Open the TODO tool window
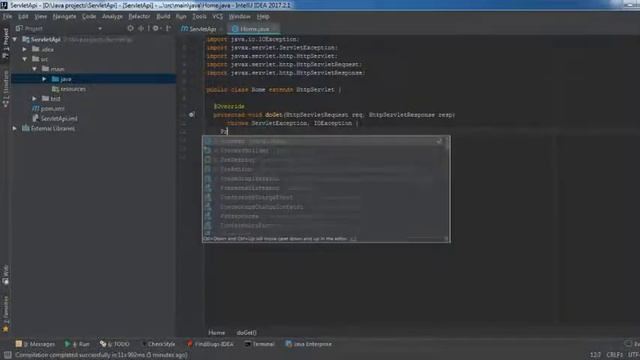The height and width of the screenshot is (360, 640). click(x=115, y=344)
